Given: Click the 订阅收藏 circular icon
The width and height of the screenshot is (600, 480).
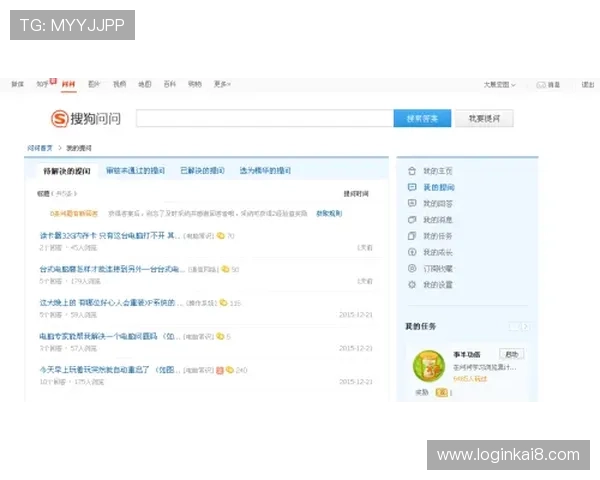Looking at the screenshot, I should click(412, 268).
